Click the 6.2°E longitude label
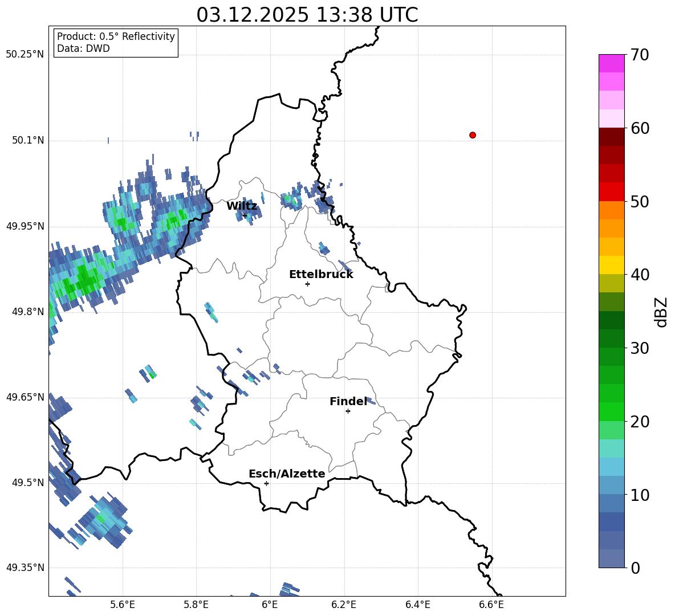The height and width of the screenshot is (616, 675). pos(344,605)
